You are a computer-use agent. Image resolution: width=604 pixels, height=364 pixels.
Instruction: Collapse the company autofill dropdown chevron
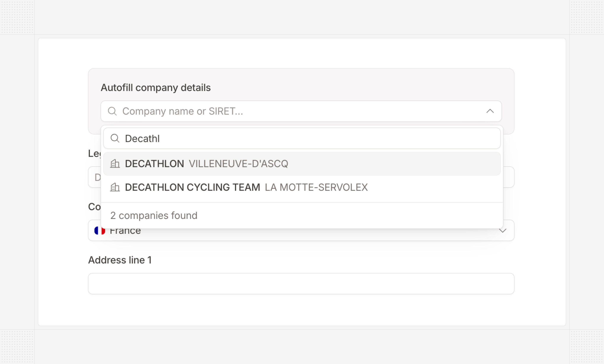(490, 111)
